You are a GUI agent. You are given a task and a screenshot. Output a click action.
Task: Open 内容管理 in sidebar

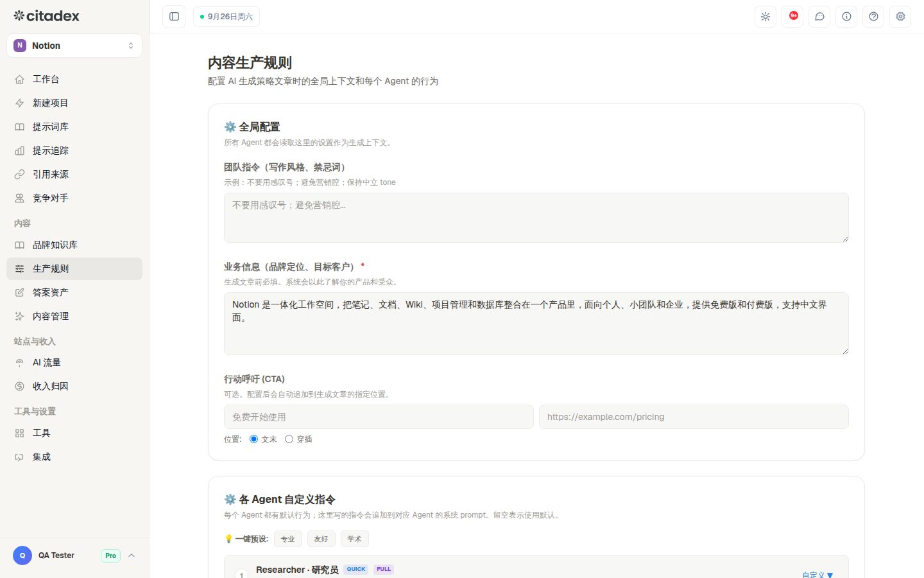[x=74, y=316]
